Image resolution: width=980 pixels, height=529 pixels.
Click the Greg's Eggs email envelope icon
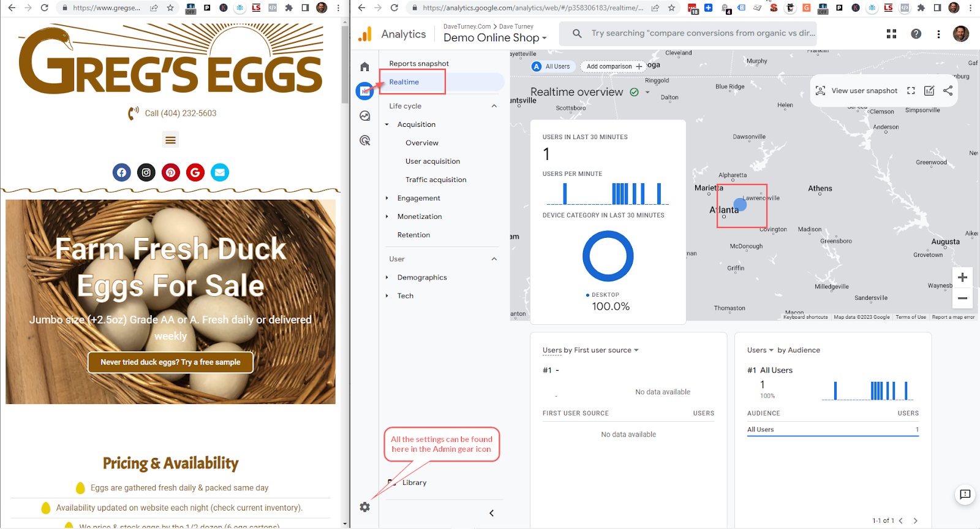tap(220, 172)
